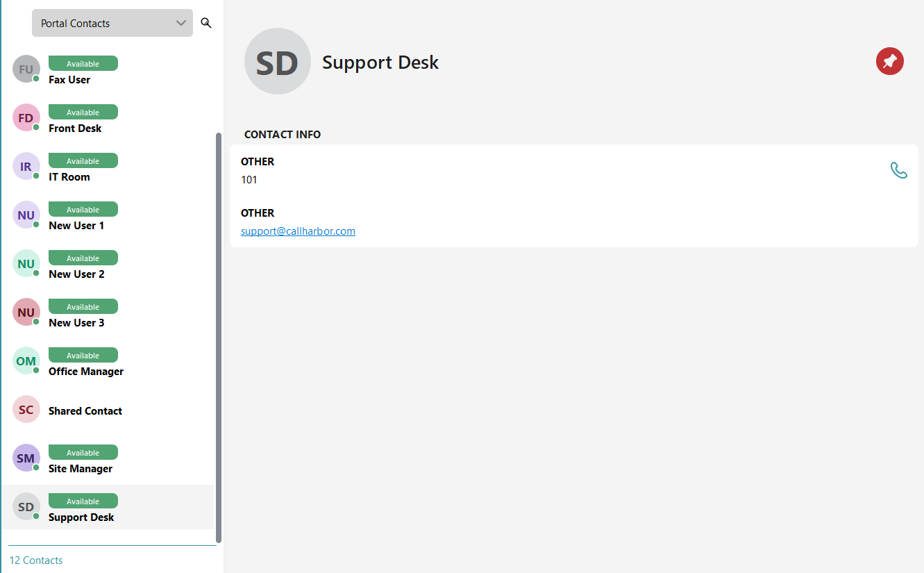Select the SD avatar in contact list
Viewport: 924px width, 573px height.
coord(26,506)
